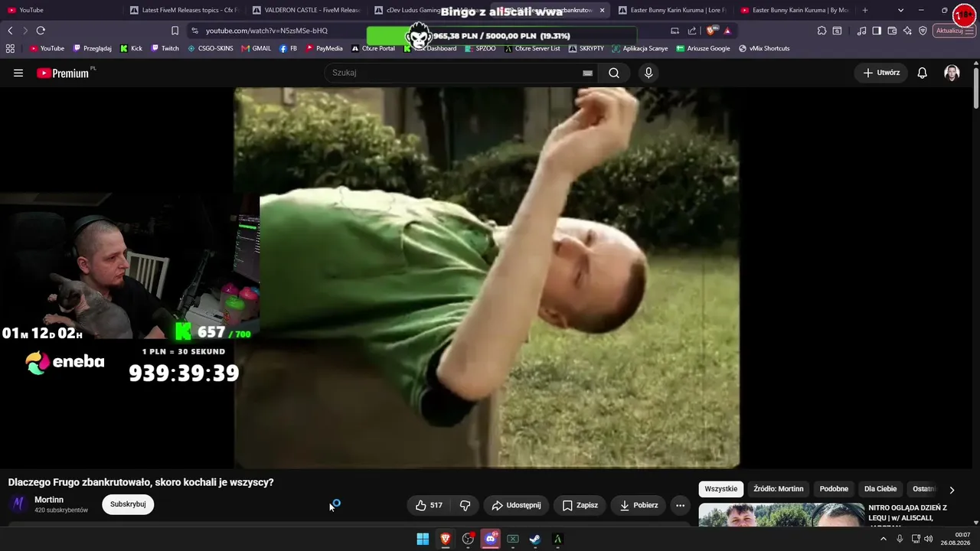
Task: Open the tab search dropdown arrow
Action: click(900, 10)
